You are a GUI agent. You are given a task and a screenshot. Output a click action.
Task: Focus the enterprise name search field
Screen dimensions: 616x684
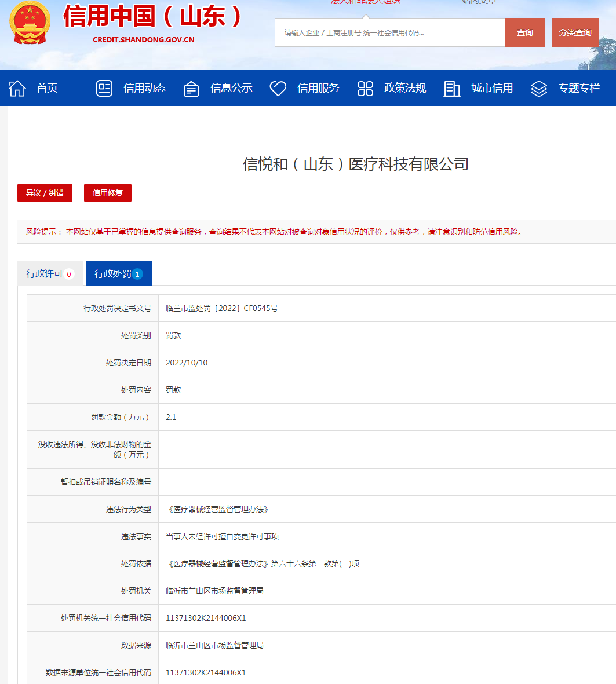click(x=389, y=32)
